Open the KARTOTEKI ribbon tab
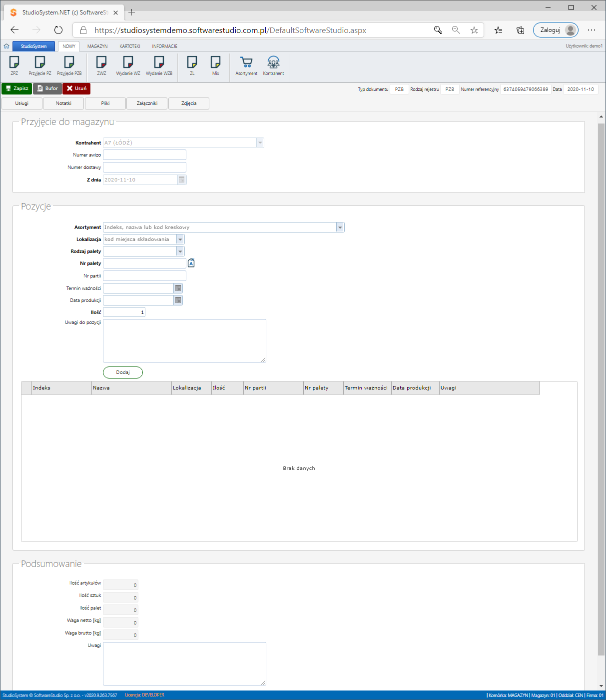 [129, 46]
